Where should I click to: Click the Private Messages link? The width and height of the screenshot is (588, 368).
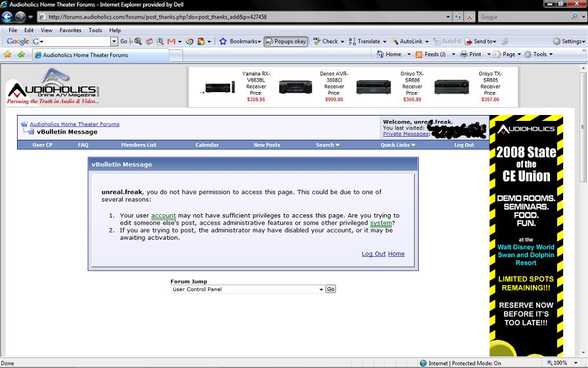tap(406, 134)
